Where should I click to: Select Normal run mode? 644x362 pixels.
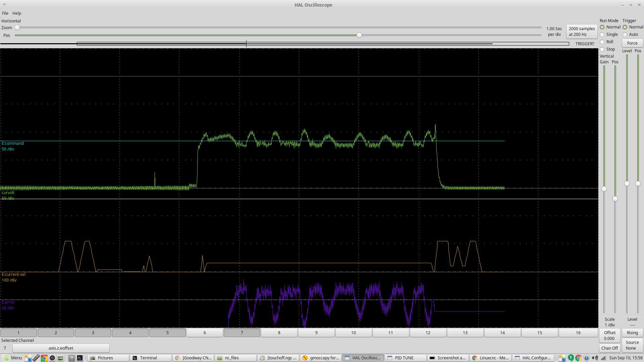tap(610, 27)
